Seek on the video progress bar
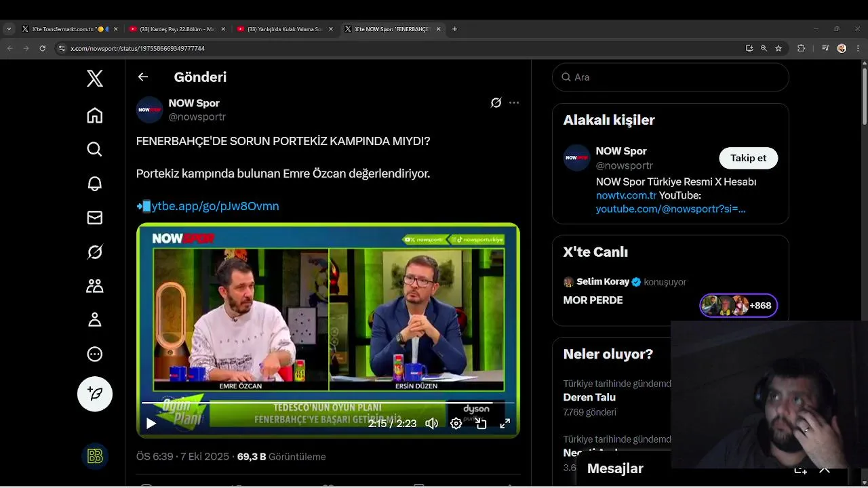This screenshot has height=488, width=868. [328, 403]
